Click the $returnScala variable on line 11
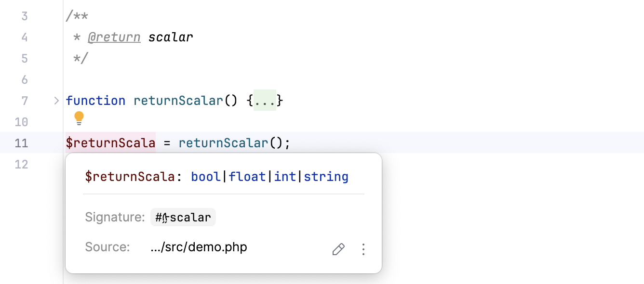The image size is (644, 284). pos(110,143)
